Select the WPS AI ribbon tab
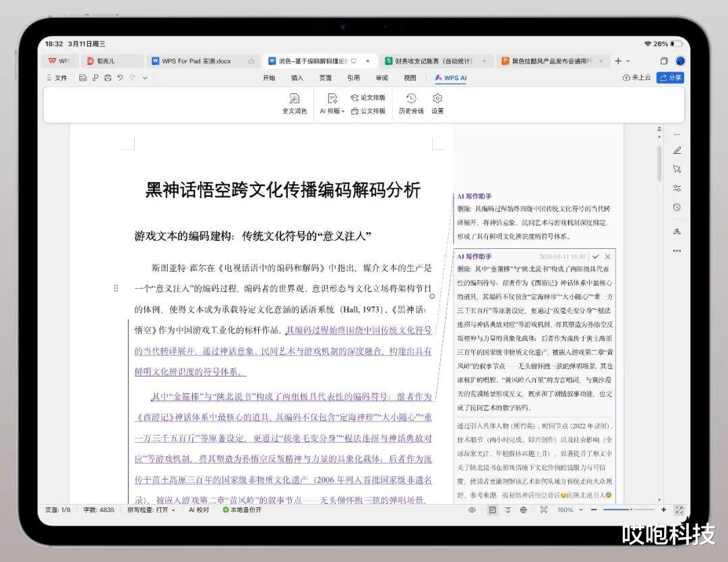Image resolution: width=728 pixels, height=562 pixels. [x=451, y=78]
